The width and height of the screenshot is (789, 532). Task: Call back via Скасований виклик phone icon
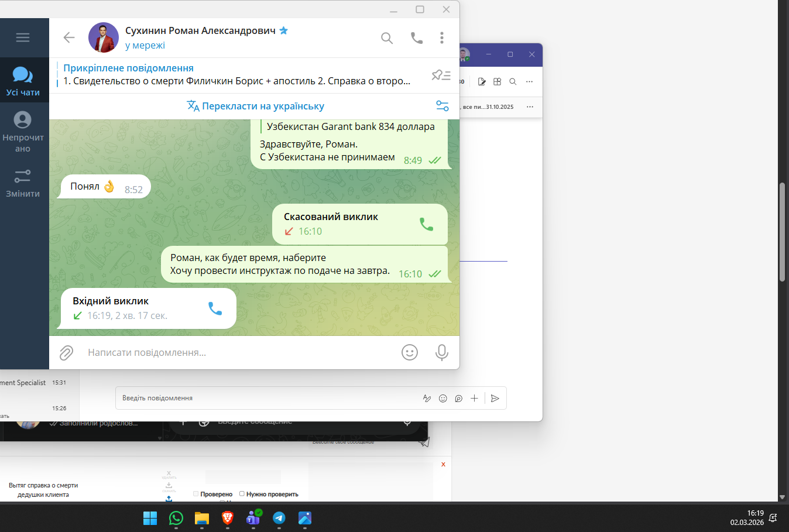[427, 224]
